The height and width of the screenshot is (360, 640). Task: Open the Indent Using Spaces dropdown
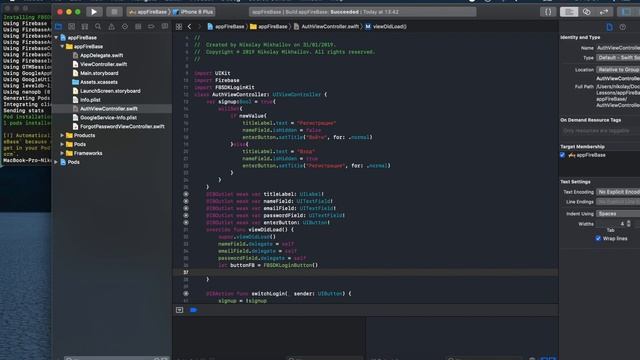(618, 214)
